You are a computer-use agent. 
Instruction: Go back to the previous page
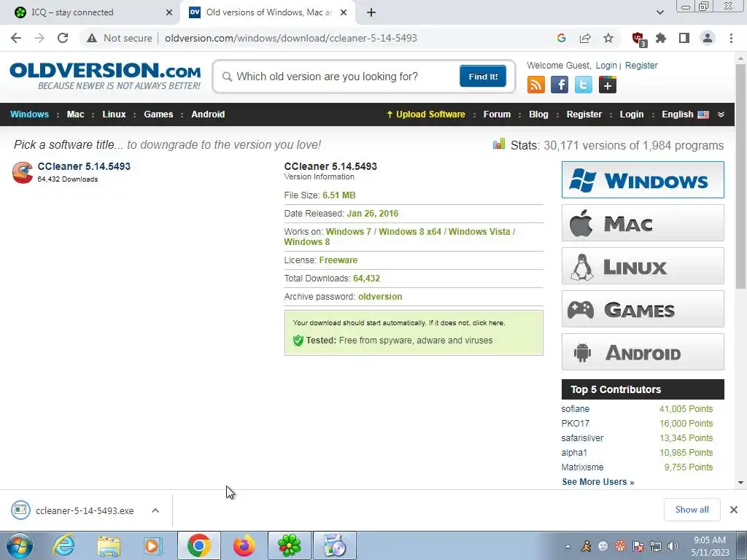pyautogui.click(x=16, y=38)
